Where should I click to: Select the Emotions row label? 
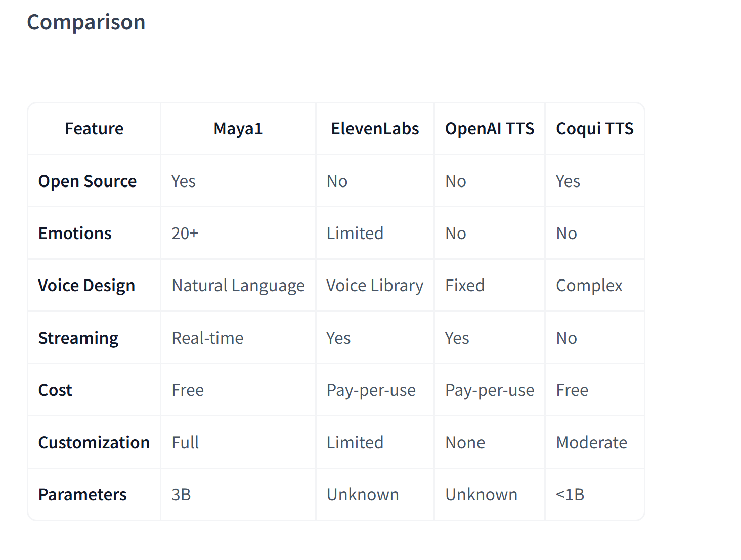coord(75,234)
